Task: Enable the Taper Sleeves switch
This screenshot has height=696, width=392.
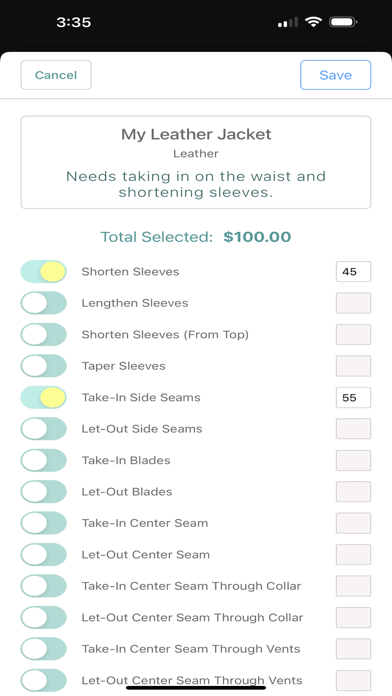Action: pyautogui.click(x=44, y=366)
